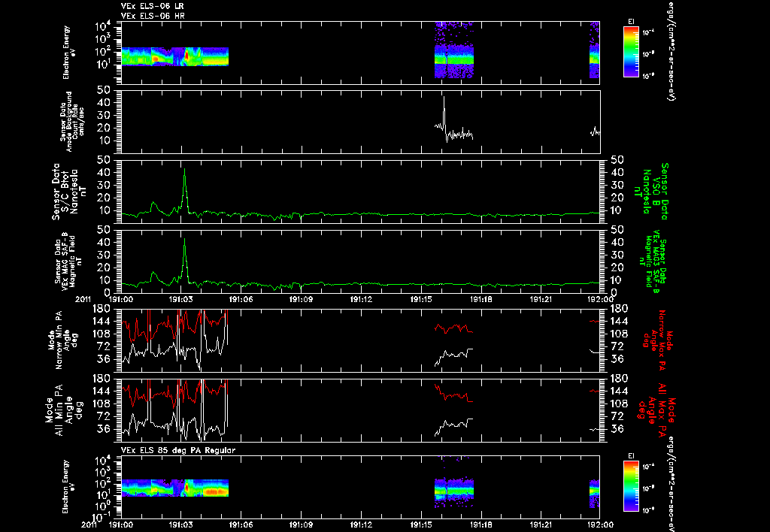The height and width of the screenshot is (532, 770).
Task: Click the red hot spot in top spectrogram
Action: point(186,56)
